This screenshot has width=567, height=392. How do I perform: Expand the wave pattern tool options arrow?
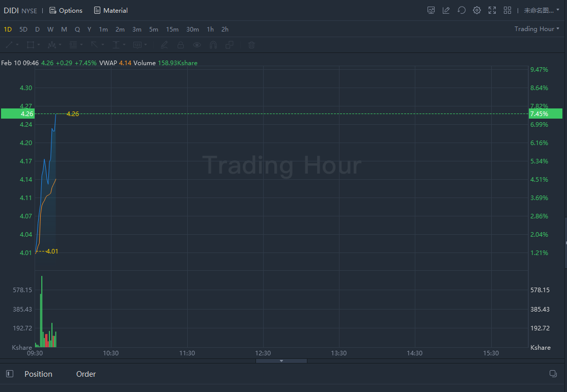point(60,45)
